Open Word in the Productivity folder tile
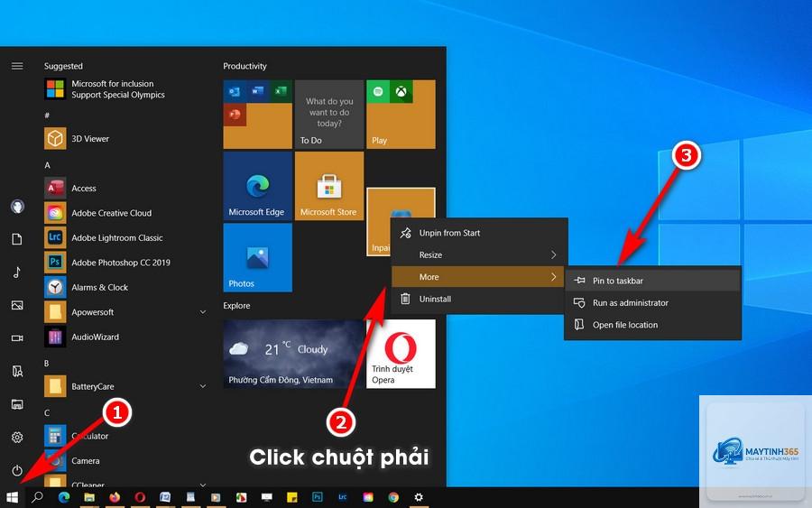Screen dimensions: 812x508 click(257, 92)
